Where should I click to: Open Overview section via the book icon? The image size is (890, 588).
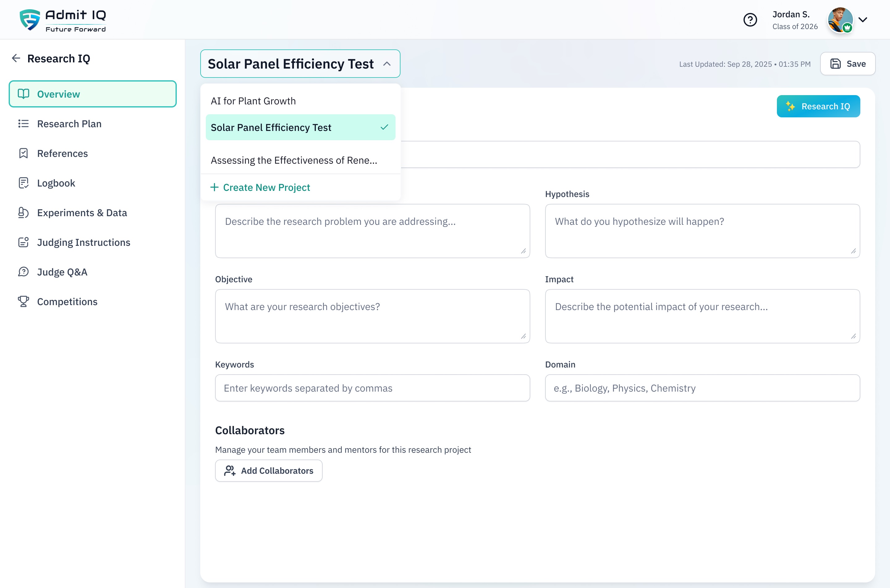coord(23,94)
